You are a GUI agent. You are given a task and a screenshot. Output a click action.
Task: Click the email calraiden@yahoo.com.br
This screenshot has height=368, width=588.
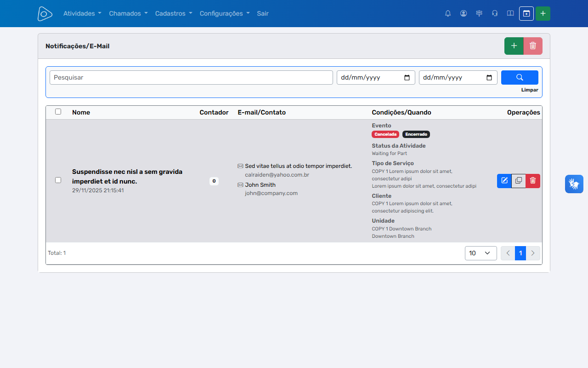point(277,175)
